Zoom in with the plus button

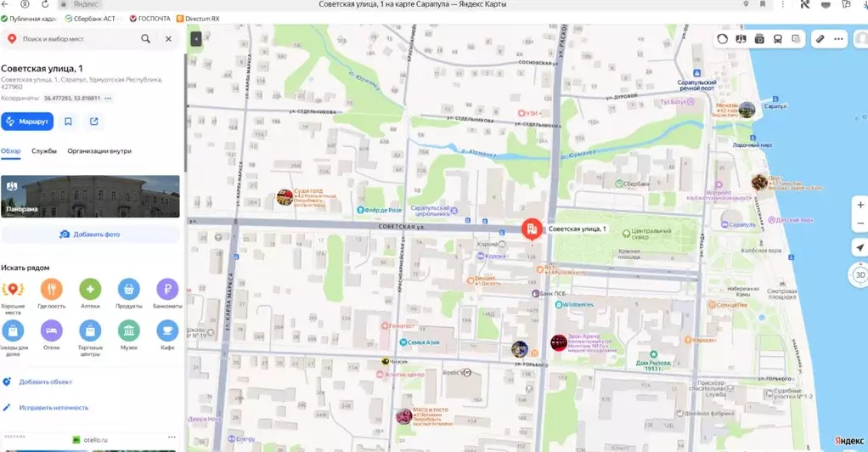(x=860, y=205)
